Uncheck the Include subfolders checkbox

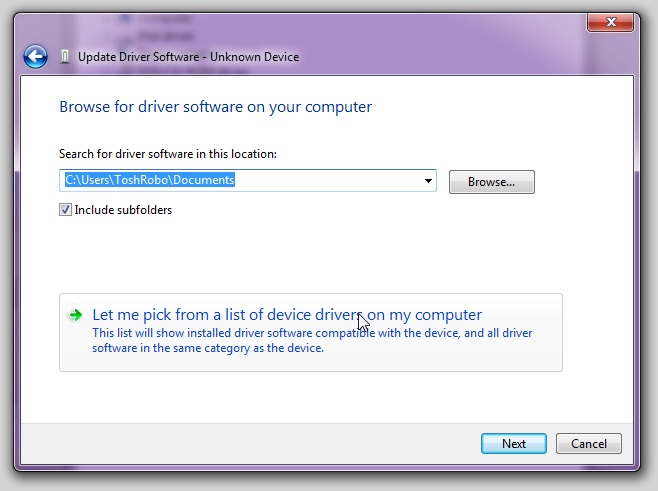click(x=66, y=210)
